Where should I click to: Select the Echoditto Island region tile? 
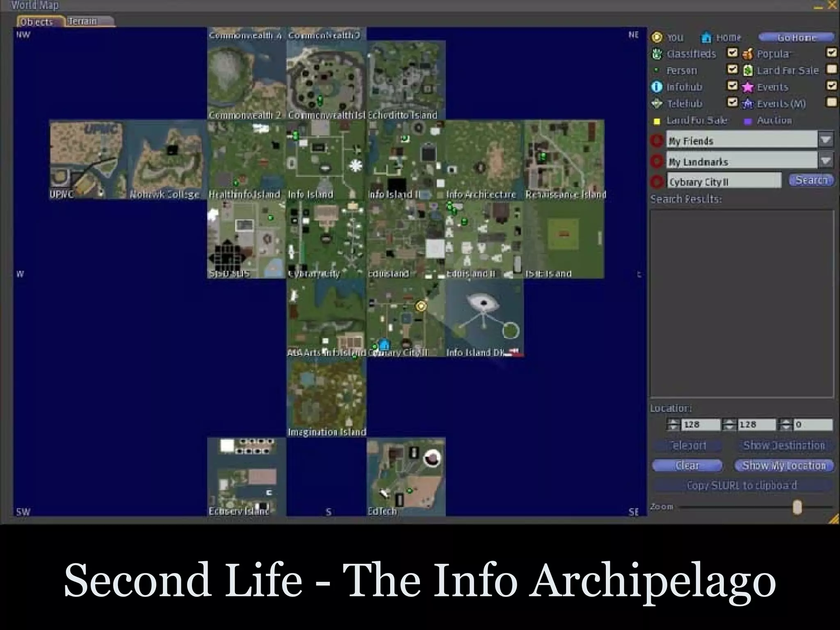406,80
